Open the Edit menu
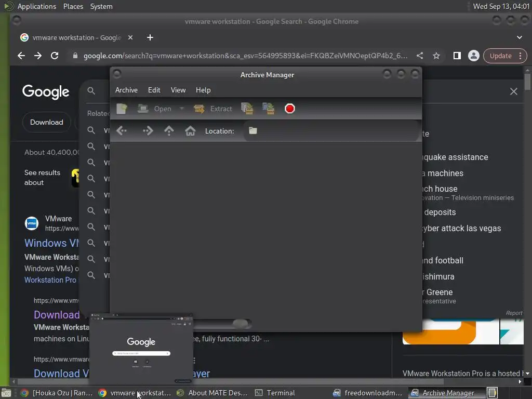Image resolution: width=532 pixels, height=399 pixels. 154,90
